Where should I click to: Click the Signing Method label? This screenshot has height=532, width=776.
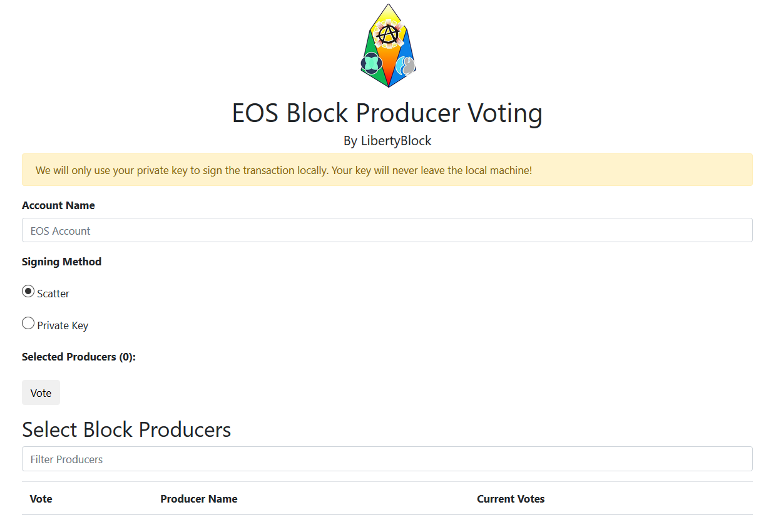(x=61, y=262)
